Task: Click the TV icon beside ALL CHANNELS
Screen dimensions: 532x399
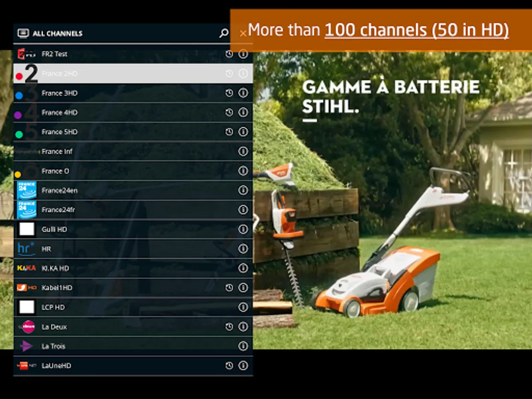Action: [x=23, y=33]
